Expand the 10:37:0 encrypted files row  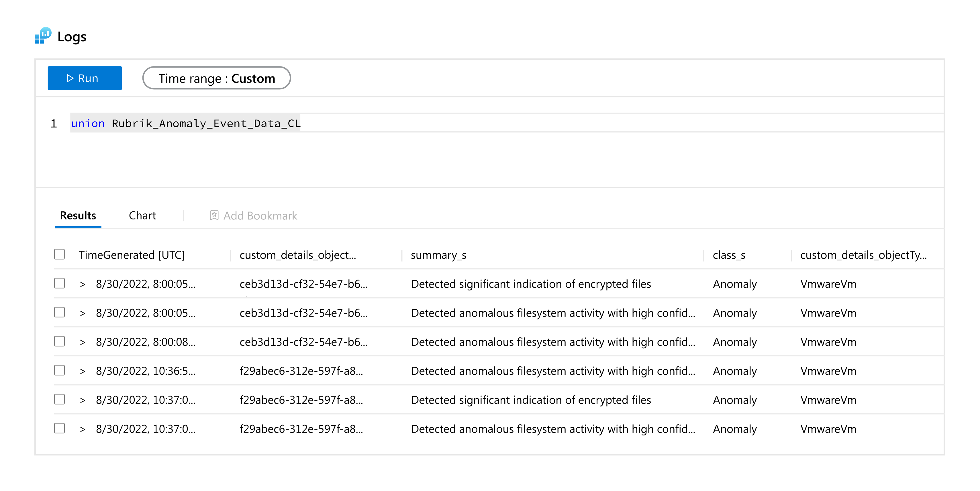pyautogui.click(x=83, y=400)
